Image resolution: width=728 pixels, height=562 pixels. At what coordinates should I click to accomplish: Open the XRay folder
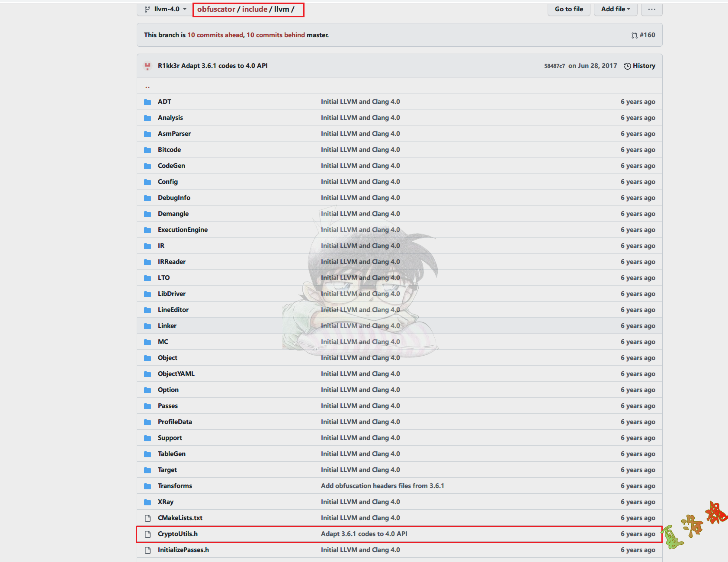pos(166,502)
